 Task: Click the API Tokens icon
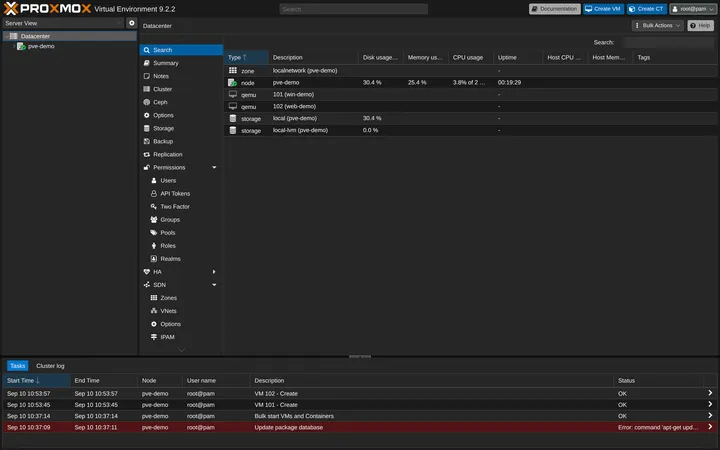(154, 194)
